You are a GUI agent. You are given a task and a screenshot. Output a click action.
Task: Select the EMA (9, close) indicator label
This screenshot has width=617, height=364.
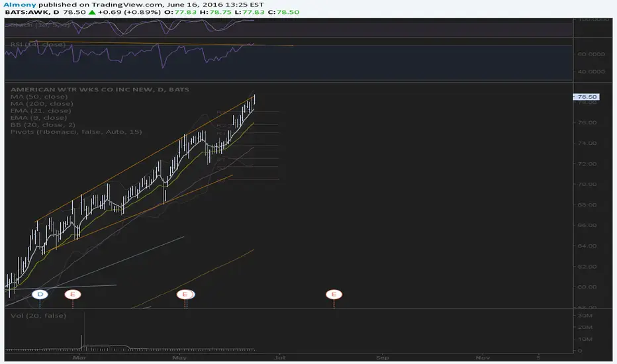38,118
